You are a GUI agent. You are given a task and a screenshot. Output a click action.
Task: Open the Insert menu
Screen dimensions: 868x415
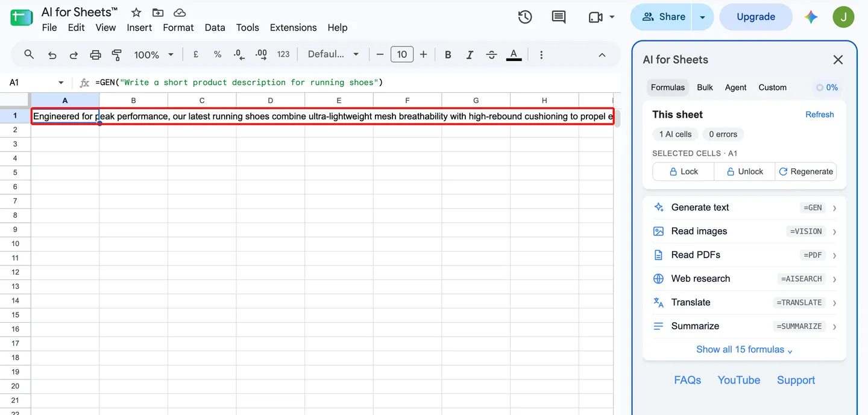pos(139,28)
